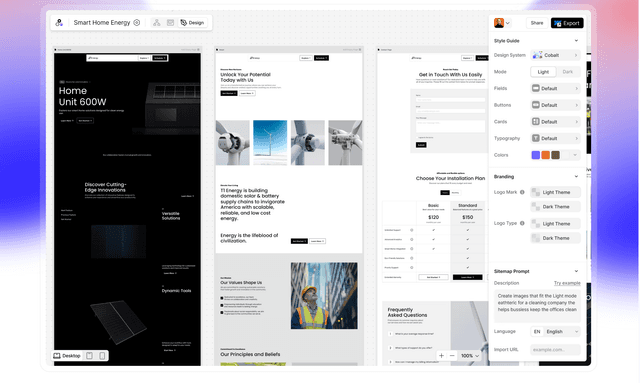Viewport: 640px width, 383px height.
Task: Collapse the Branding section
Action: point(576,176)
